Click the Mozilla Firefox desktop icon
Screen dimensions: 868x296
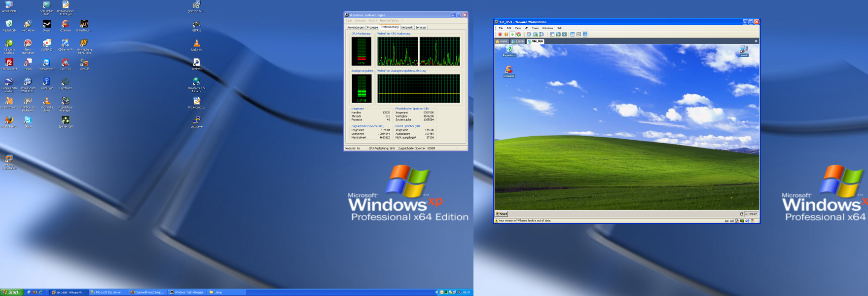(9, 122)
